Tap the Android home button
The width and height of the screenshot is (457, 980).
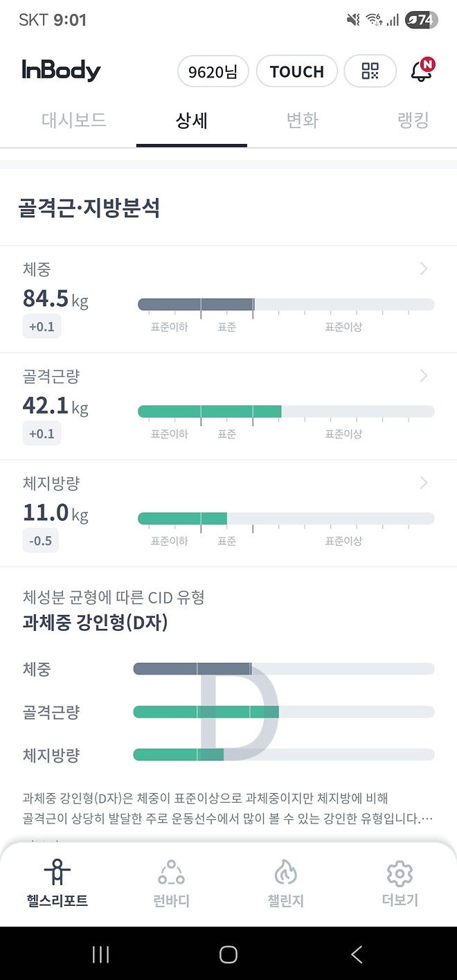tap(228, 954)
